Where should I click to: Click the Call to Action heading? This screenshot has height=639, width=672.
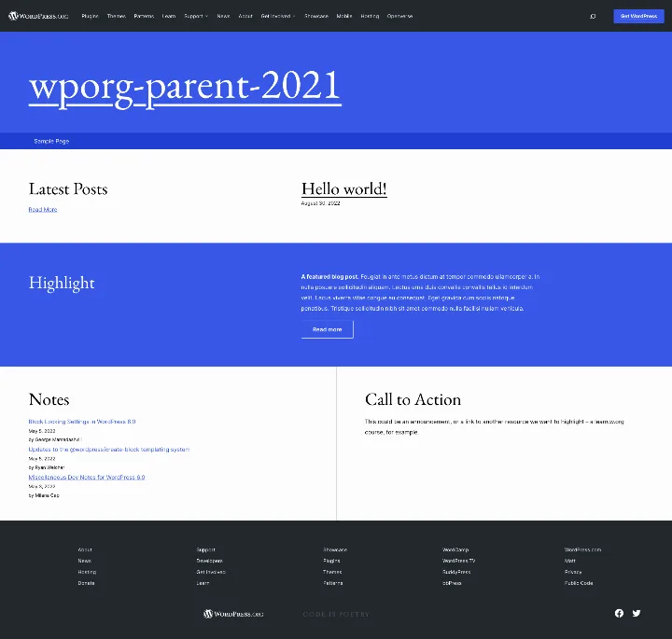click(x=413, y=399)
